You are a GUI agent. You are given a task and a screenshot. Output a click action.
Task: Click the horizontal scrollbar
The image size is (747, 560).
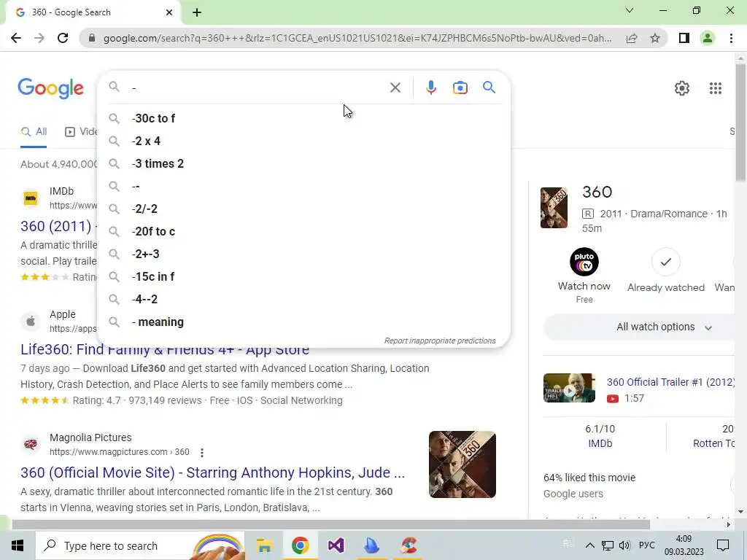(x=330, y=525)
